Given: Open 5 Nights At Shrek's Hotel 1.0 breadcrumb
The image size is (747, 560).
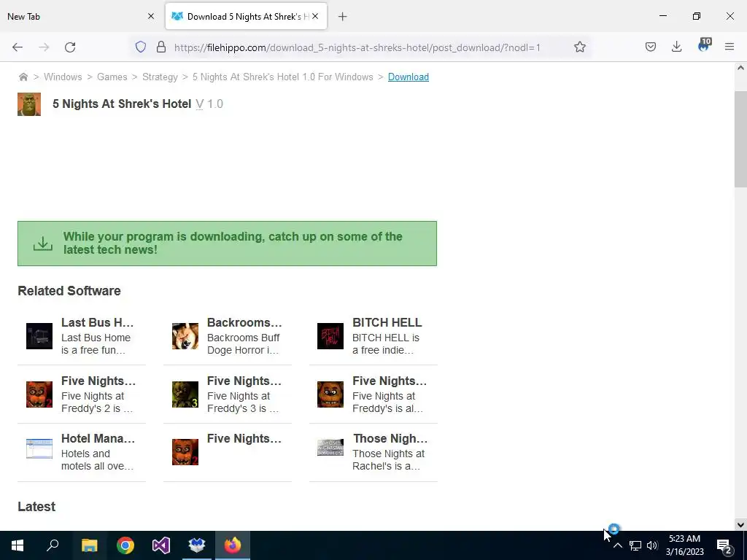Looking at the screenshot, I should 283,77.
